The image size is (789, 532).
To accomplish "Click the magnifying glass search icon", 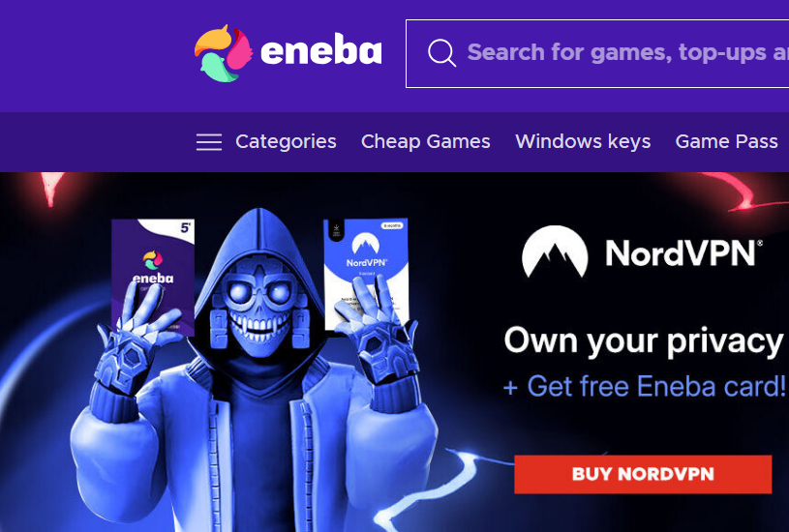I will click(441, 53).
